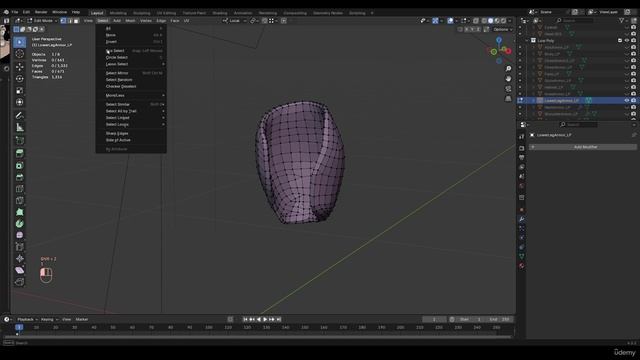
Task: Select the Smooth tool
Action: tap(20, 235)
